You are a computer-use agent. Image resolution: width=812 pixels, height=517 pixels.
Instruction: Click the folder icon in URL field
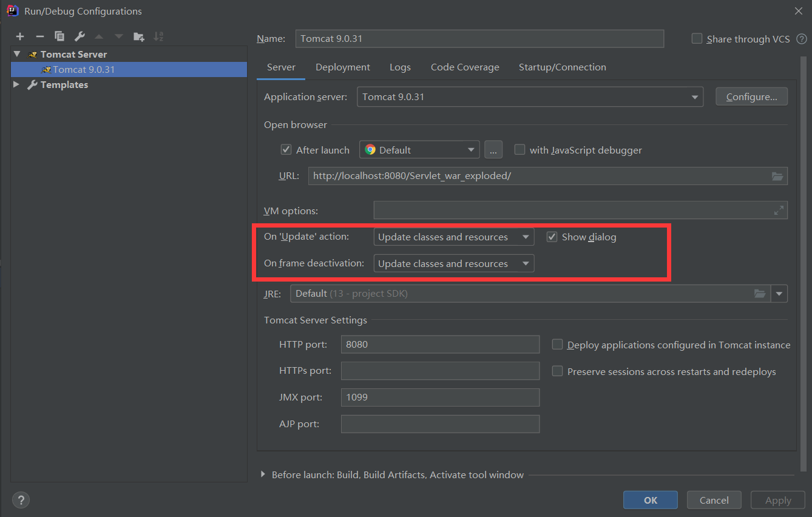tap(777, 176)
